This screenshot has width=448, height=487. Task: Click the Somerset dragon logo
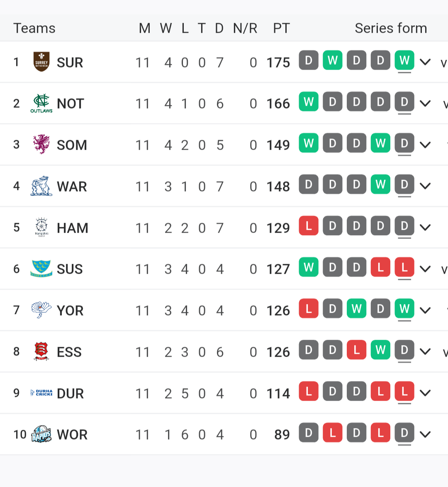41,144
